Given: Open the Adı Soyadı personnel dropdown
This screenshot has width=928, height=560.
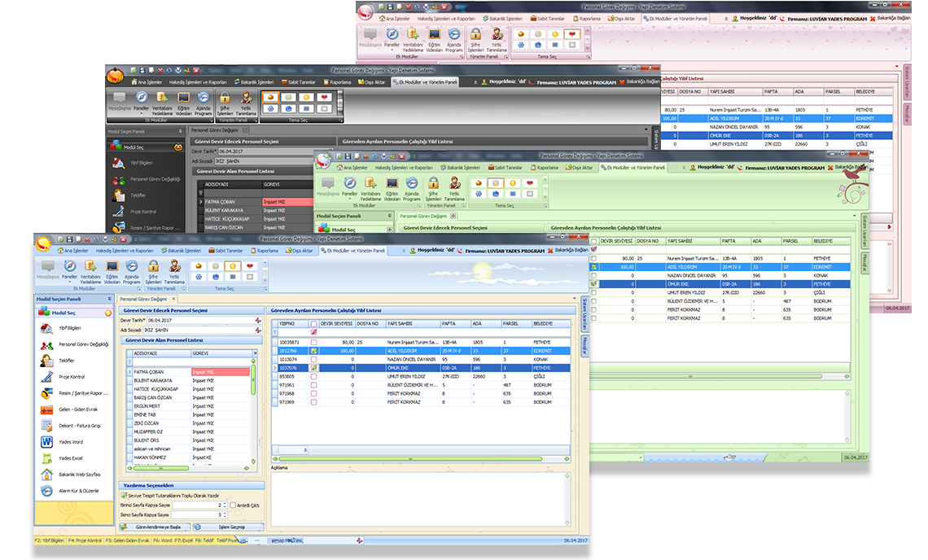Looking at the screenshot, I should tap(259, 330).
